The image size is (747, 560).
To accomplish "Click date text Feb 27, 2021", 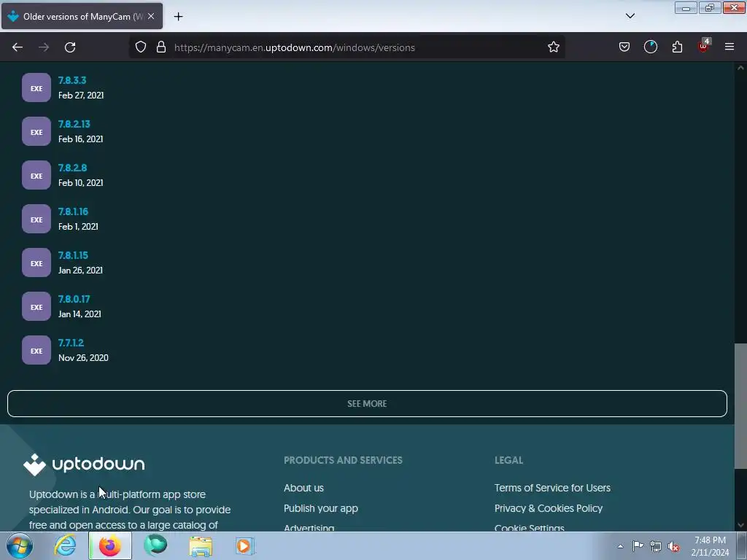I will [81, 96].
